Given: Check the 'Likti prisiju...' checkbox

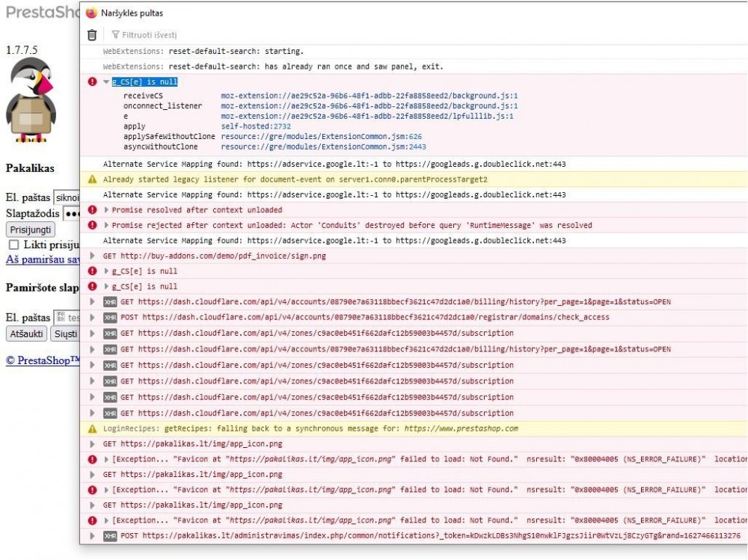Looking at the screenshot, I should (x=13, y=247).
